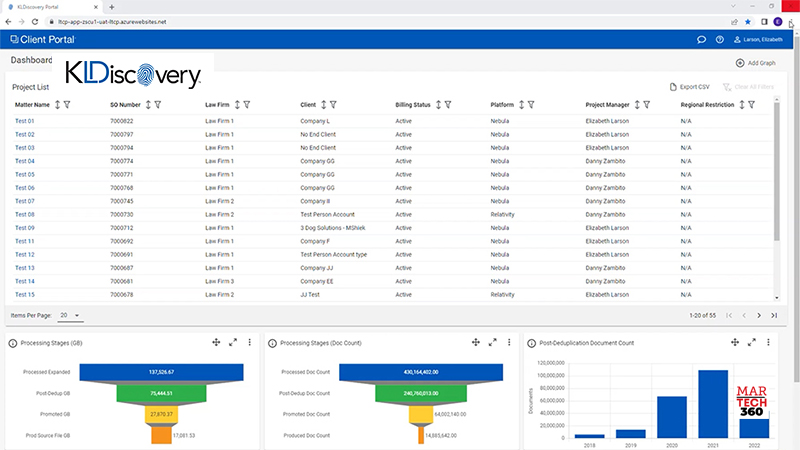Screen dimensions: 800x450
Task: Click move handle on Post-Deduplication Document Count
Action: coord(735,342)
